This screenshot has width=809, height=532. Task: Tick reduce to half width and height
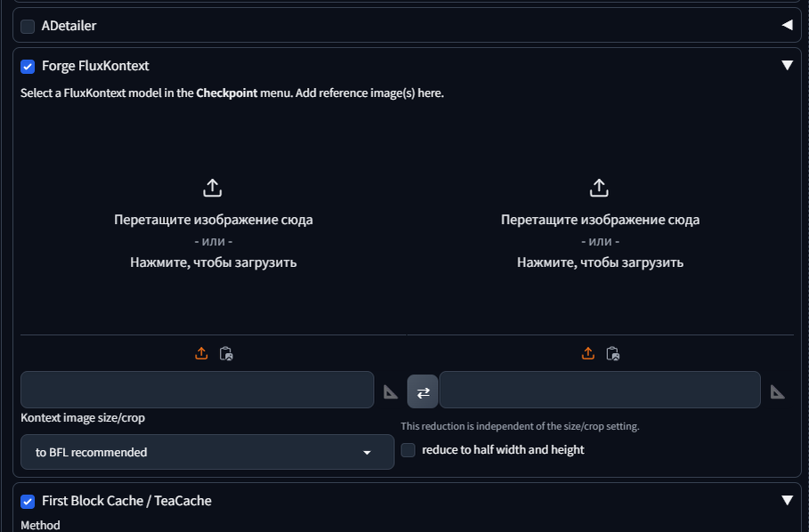coord(409,450)
